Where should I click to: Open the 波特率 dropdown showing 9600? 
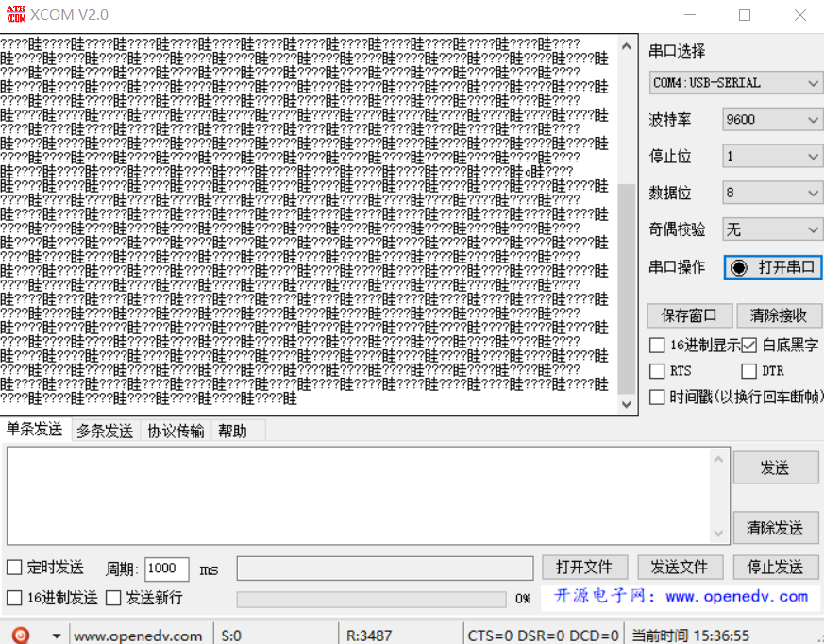(772, 119)
